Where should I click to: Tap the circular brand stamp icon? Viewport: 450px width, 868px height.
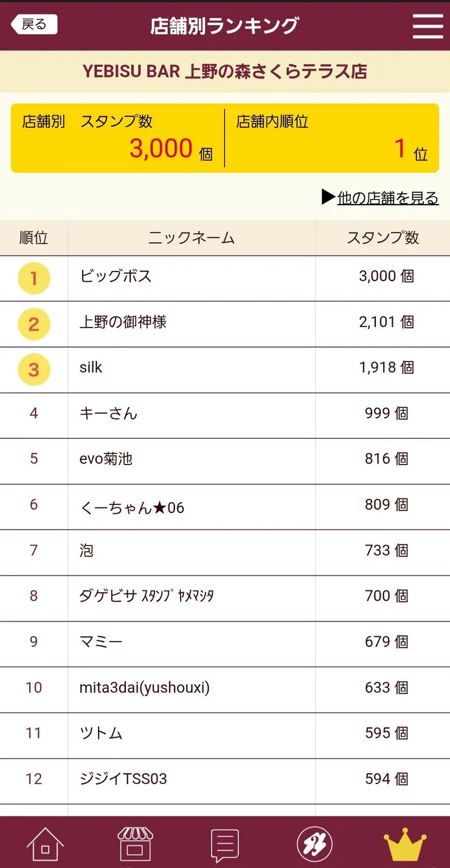314,844
